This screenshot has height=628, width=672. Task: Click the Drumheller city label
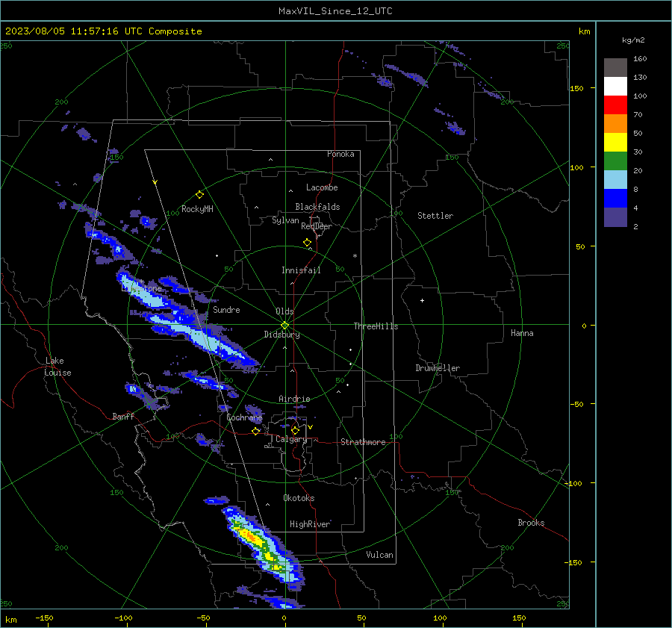[x=438, y=368]
